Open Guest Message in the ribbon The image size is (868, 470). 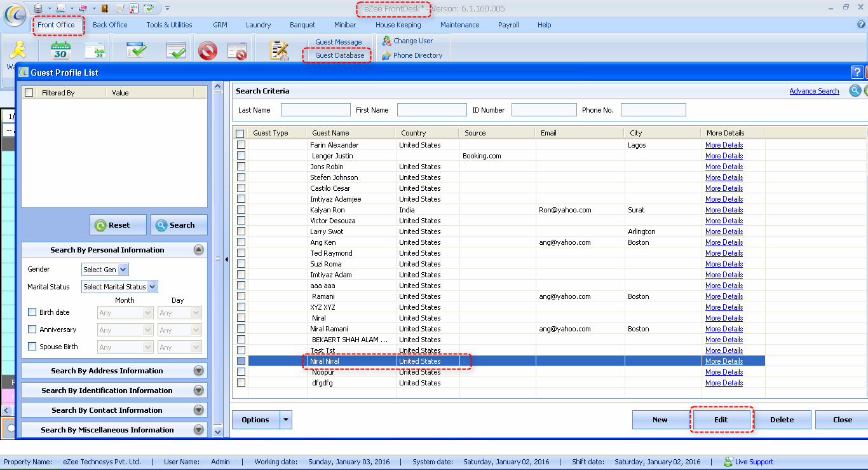339,42
